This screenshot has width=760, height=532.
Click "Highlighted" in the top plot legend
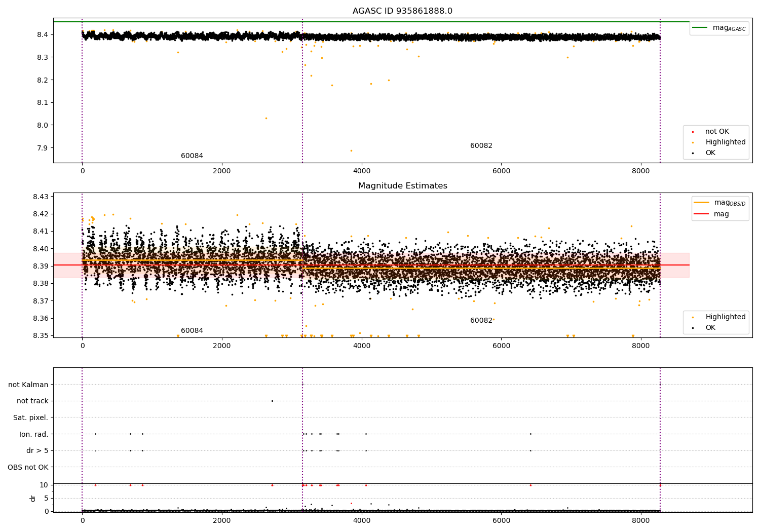tap(726, 142)
